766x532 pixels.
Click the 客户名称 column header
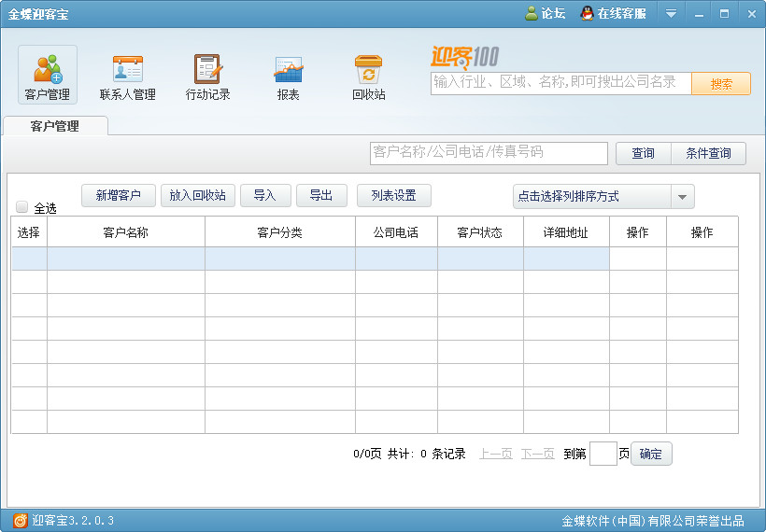coord(126,232)
